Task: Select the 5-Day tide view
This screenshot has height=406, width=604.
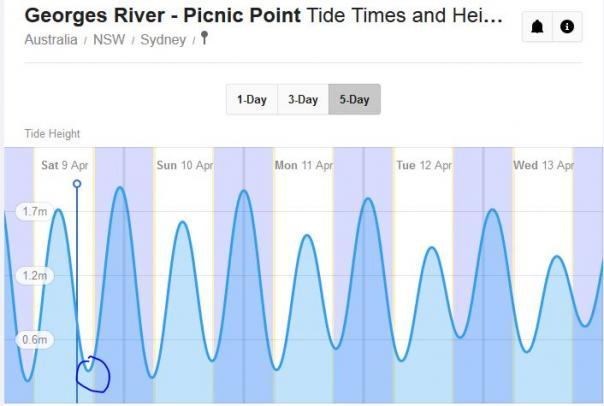Action: point(354,100)
